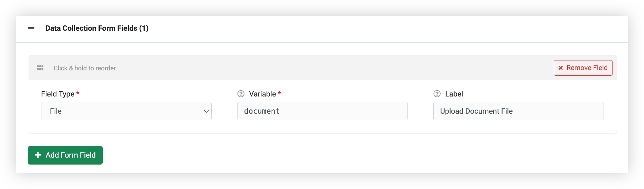644x189 pixels.
Task: Click the plus icon on Add Form Field
Action: (38, 155)
